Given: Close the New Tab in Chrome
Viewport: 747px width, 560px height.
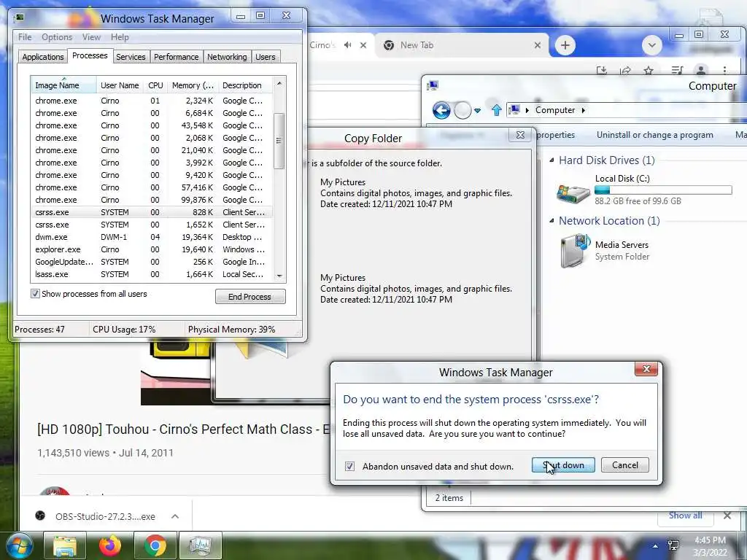Looking at the screenshot, I should [538, 45].
